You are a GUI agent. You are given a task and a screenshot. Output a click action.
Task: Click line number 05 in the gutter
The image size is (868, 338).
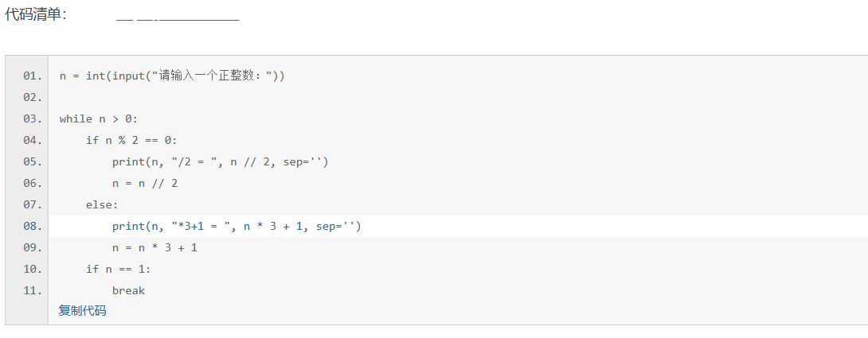click(32, 162)
